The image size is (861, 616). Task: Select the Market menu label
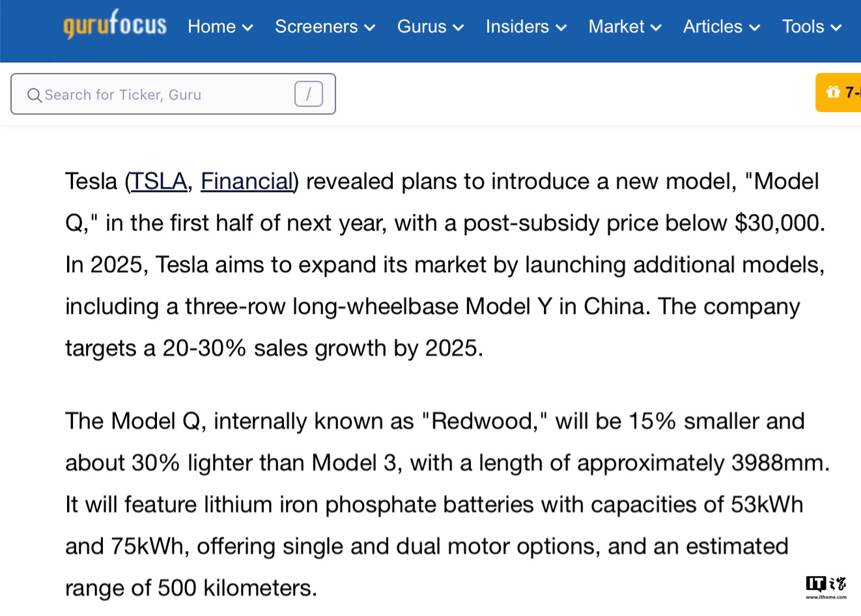pyautogui.click(x=616, y=27)
